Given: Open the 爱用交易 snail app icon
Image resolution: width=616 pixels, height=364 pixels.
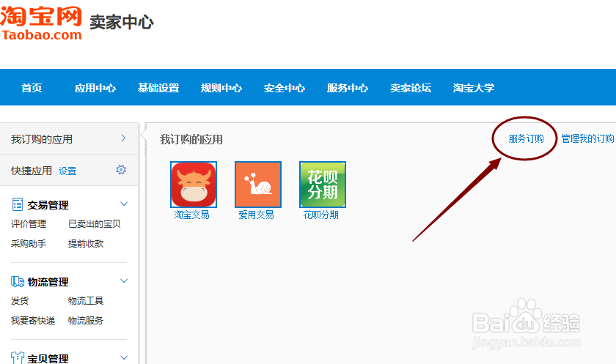Looking at the screenshot, I should 258,185.
